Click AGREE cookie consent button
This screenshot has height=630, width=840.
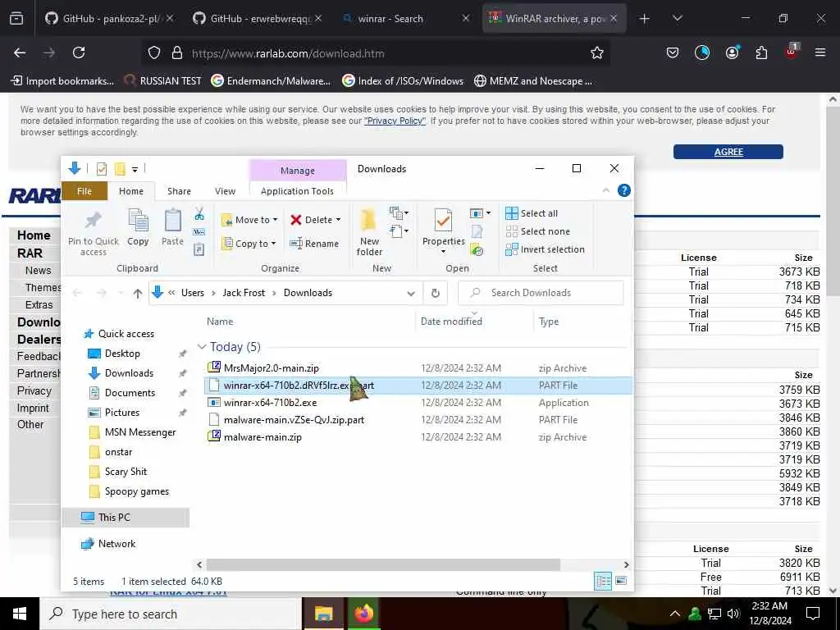coord(728,152)
